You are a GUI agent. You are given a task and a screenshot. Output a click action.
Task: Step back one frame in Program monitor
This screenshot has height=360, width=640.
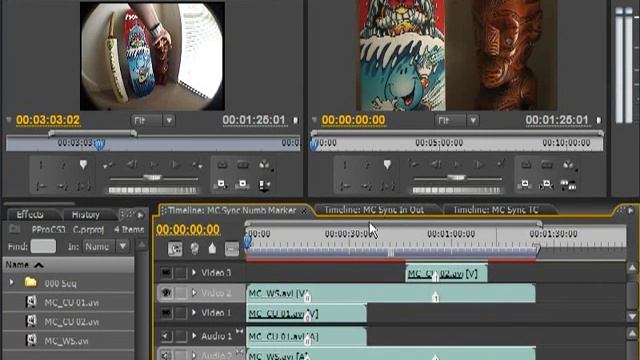[436, 164]
